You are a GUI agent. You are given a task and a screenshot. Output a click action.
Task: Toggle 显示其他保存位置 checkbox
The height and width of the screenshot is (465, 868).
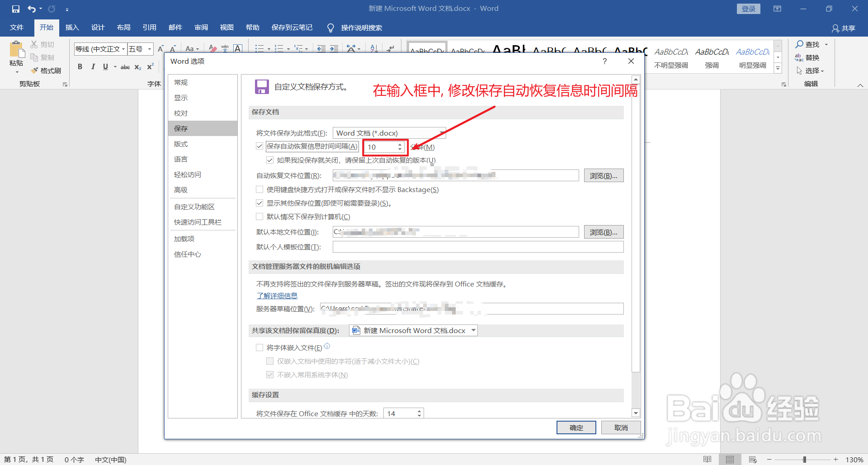coord(259,203)
